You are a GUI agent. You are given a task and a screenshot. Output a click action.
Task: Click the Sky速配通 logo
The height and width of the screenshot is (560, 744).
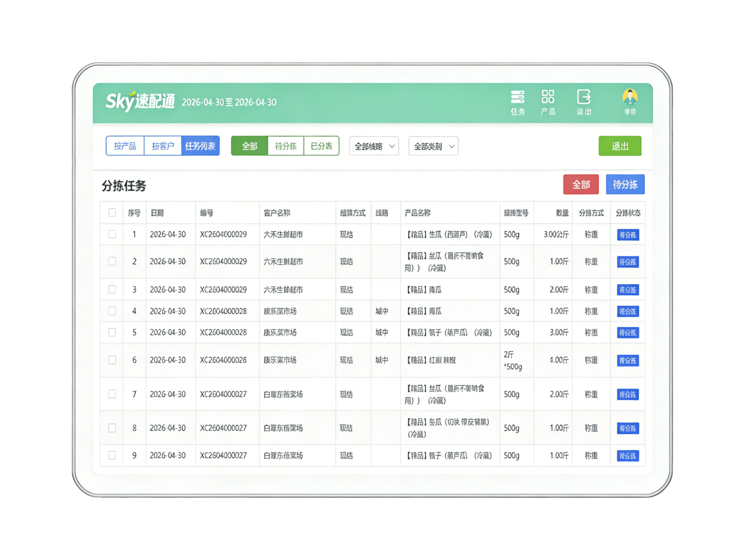tap(140, 101)
